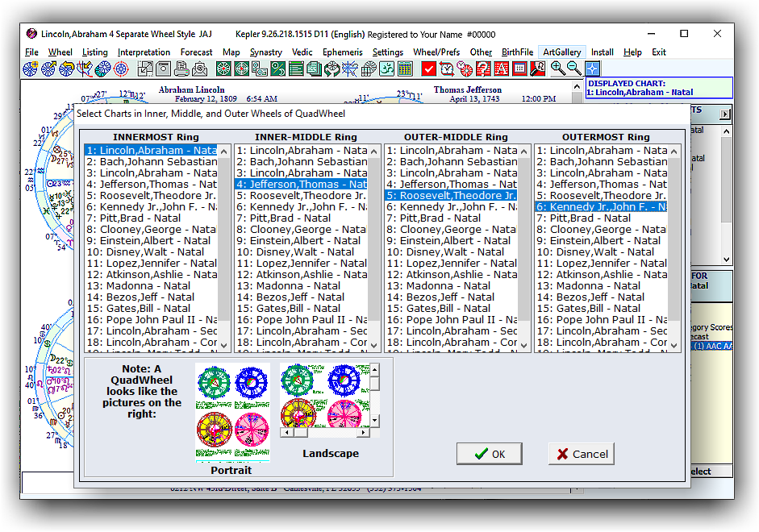Click the red calendar window icon
Screen dimensions: 759x532
[519, 69]
